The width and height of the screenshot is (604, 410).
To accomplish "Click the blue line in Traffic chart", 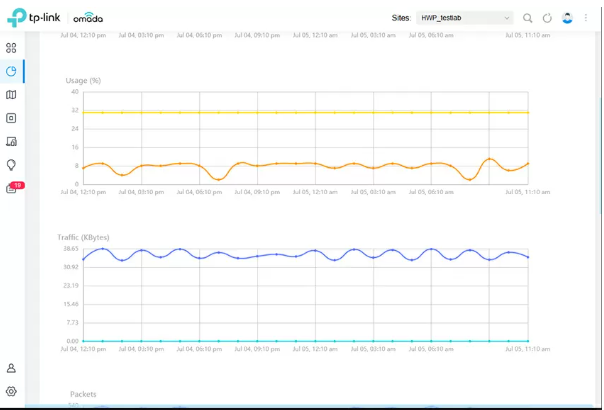I will [x=300, y=254].
